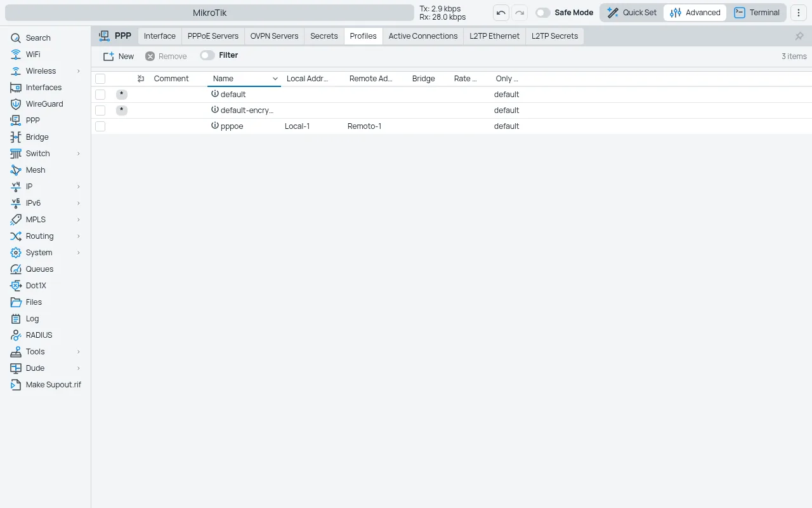Image resolution: width=812 pixels, height=508 pixels.
Task: Click the redo arrow icon
Action: pyautogui.click(x=520, y=13)
